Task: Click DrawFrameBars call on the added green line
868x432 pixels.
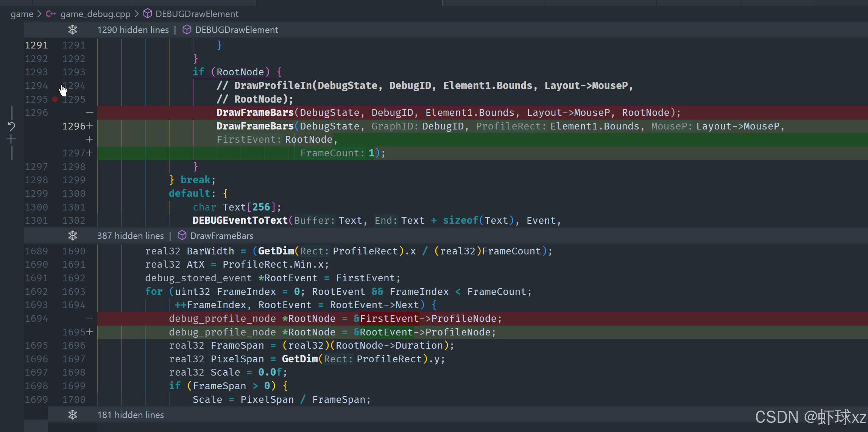Action: click(255, 126)
